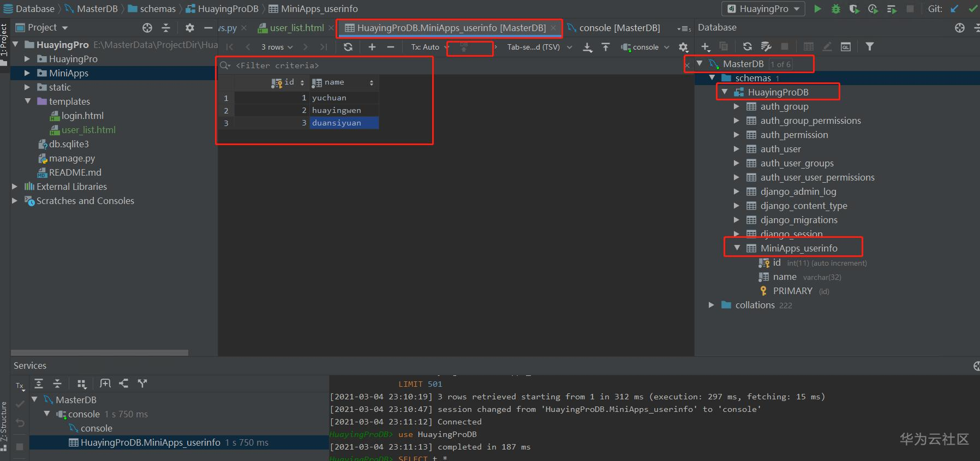980x461 pixels.
Task: Open the 3 rows page size dropdown
Action: (x=277, y=47)
